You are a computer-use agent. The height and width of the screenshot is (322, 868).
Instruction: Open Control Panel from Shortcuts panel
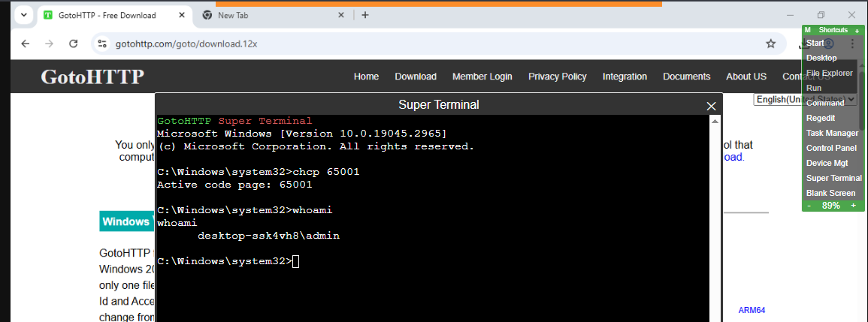pyautogui.click(x=831, y=148)
